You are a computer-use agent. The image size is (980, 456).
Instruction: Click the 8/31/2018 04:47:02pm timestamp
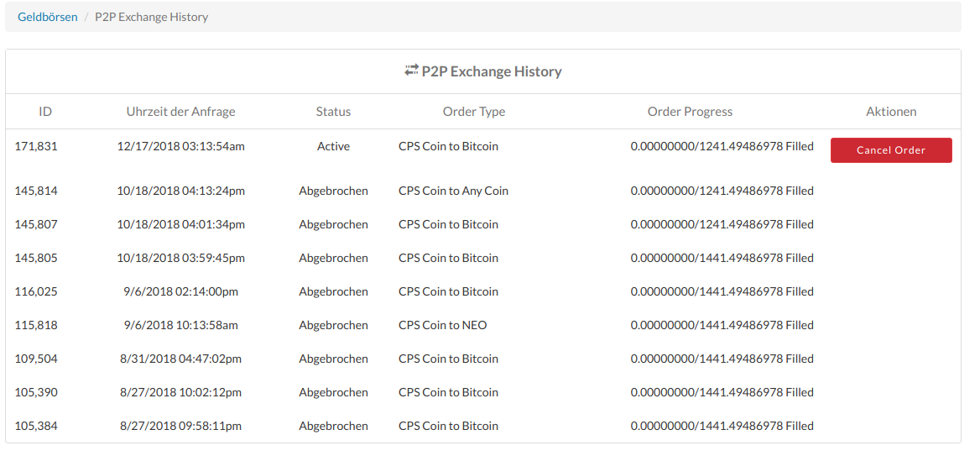pos(180,359)
